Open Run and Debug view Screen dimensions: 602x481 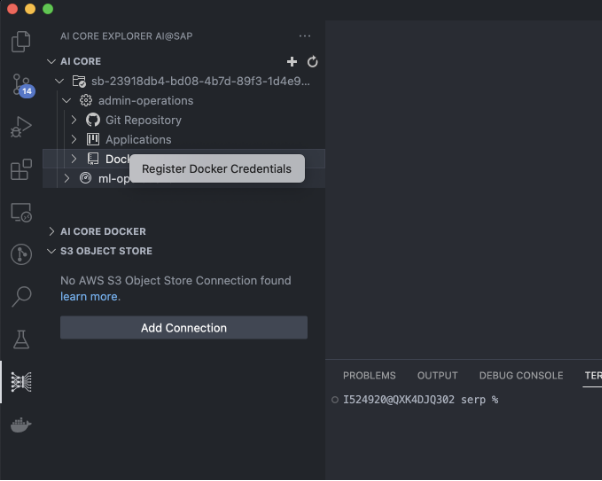point(21,127)
